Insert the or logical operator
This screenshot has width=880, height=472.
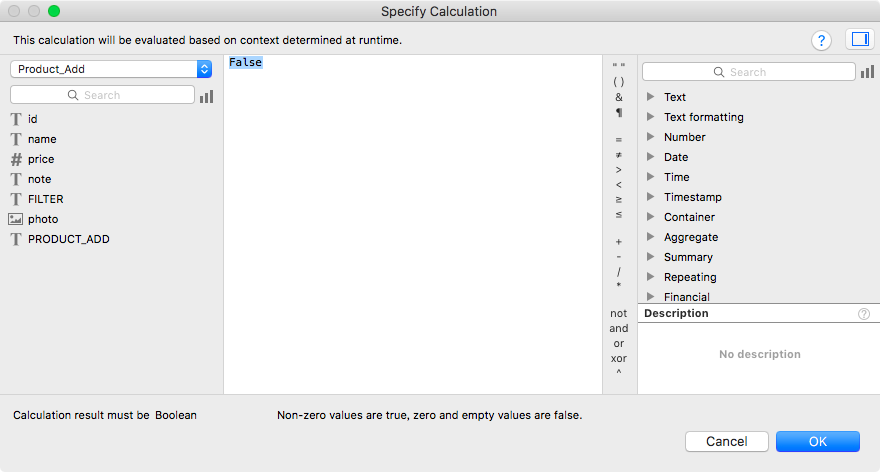click(618, 343)
